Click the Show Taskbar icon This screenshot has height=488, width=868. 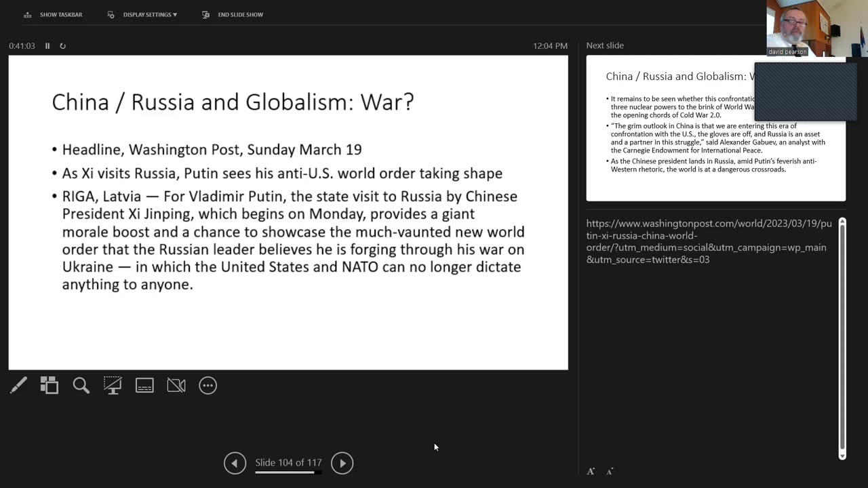coord(28,14)
